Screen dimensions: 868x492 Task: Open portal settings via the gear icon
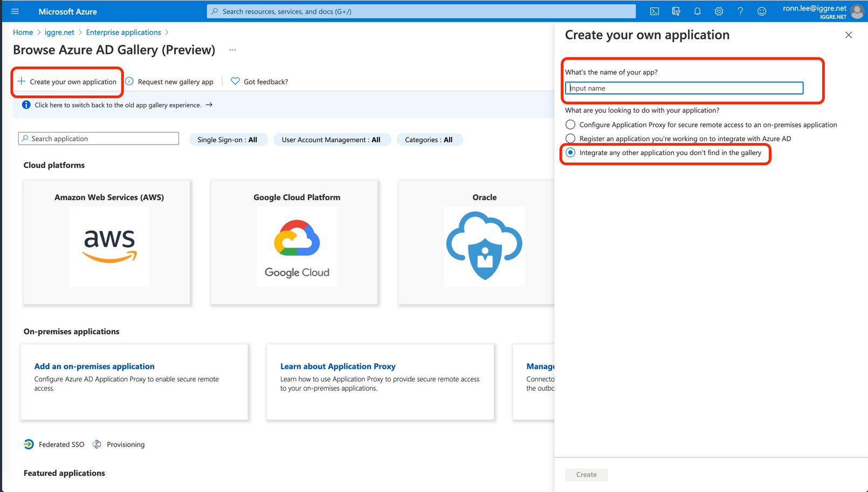[719, 11]
